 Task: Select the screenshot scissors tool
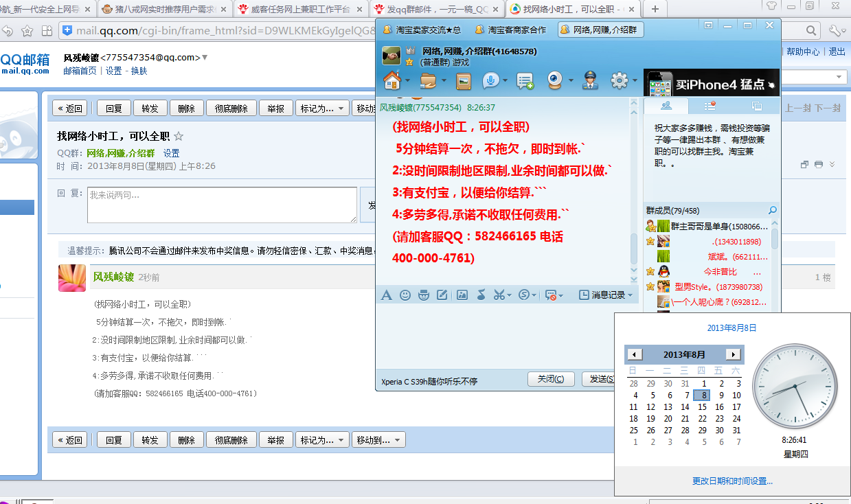[x=499, y=295]
